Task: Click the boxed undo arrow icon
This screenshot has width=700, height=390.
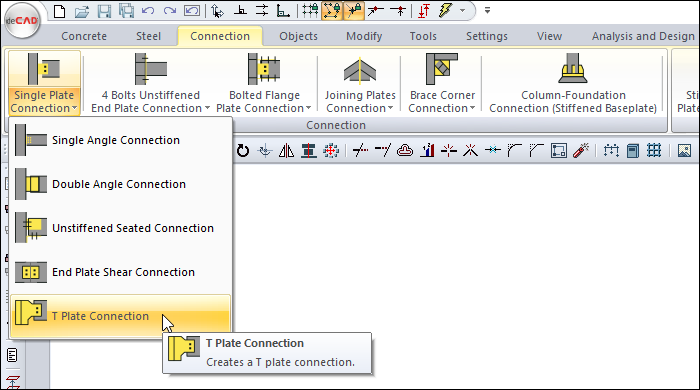Action: click(x=192, y=11)
